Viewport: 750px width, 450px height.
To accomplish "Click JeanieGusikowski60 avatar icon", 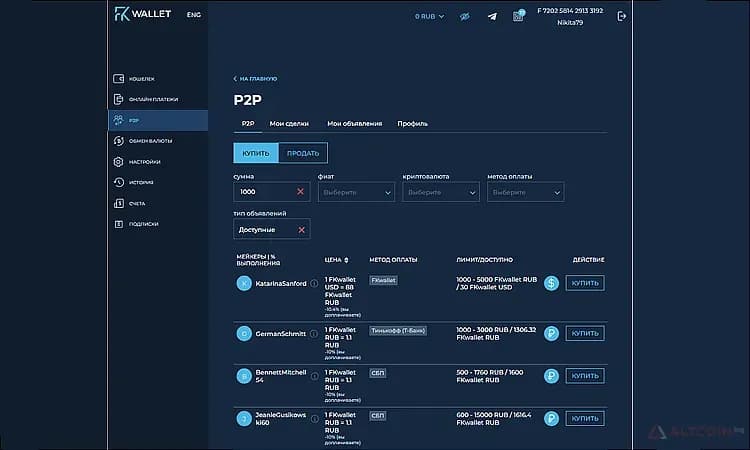I will 244,418.
